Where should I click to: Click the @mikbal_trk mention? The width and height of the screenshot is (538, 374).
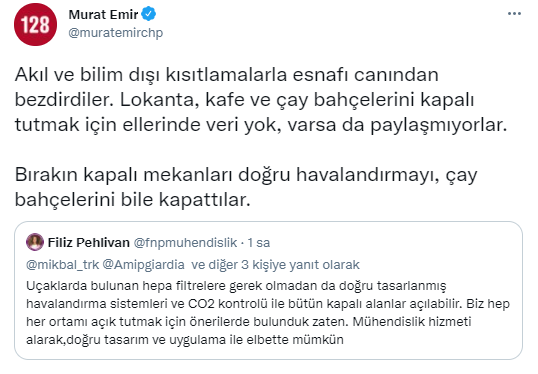click(x=62, y=265)
